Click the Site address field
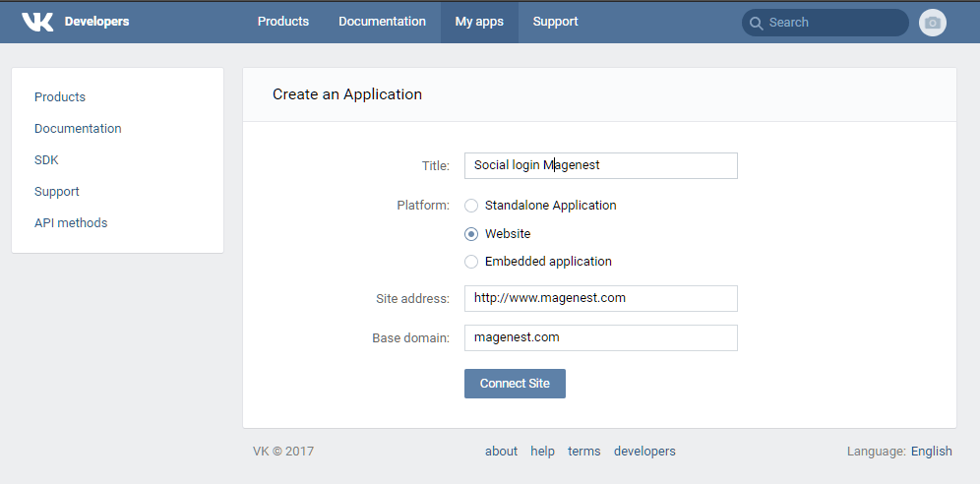The height and width of the screenshot is (484, 980). click(600, 298)
